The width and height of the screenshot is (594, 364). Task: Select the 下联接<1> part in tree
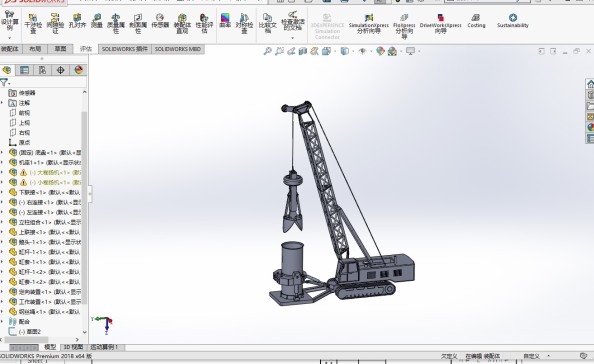(45, 192)
